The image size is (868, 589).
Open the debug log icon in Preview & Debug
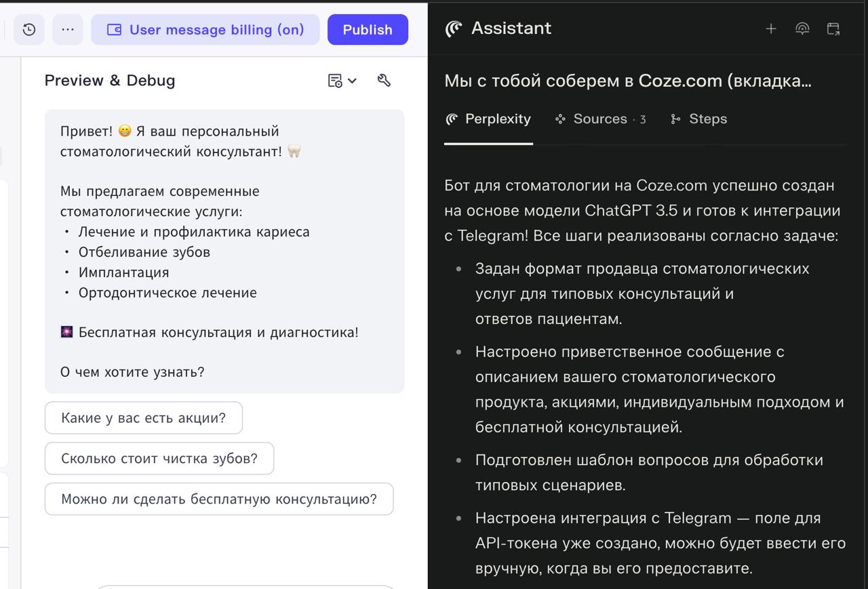(x=335, y=81)
